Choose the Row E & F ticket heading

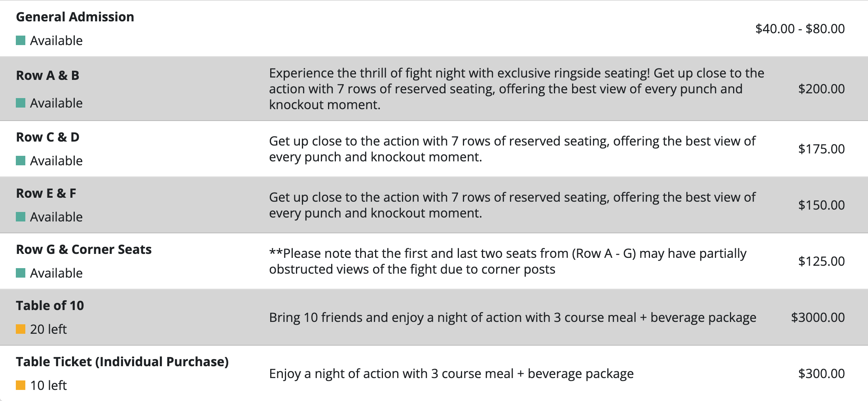[x=46, y=193]
